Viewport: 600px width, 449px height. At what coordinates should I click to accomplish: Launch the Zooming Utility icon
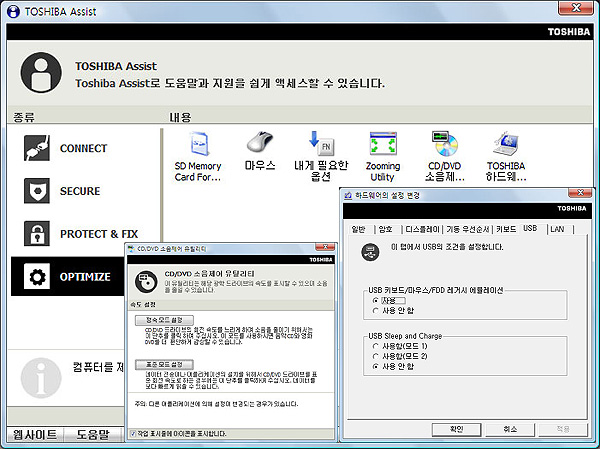click(x=383, y=144)
